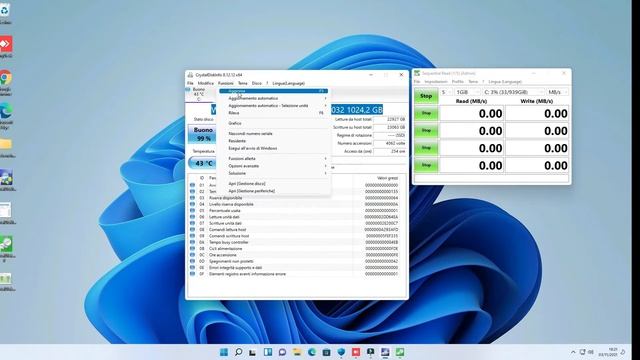Click Letture da host totali value field

coord(389,120)
